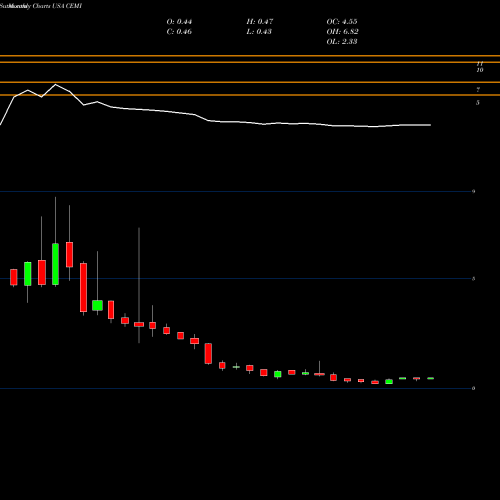Select the close value C: 0.46
This screenshot has width=500, height=500.
179,32
